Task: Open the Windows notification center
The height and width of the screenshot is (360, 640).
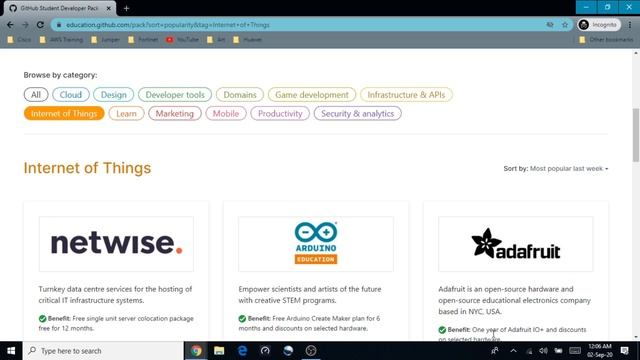Action: [x=624, y=351]
